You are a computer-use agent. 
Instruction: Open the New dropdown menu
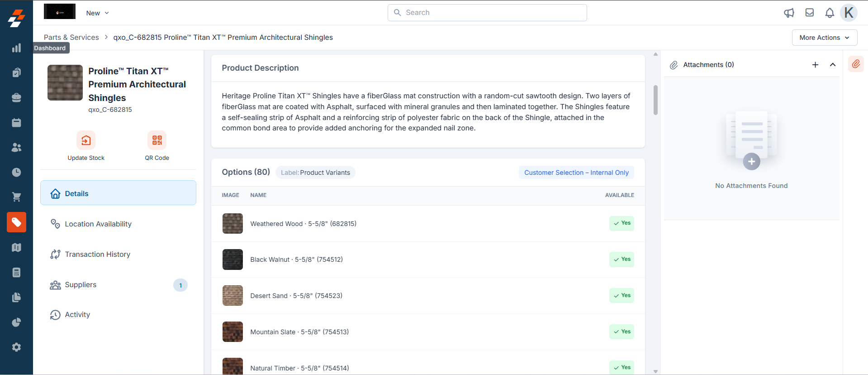[98, 13]
